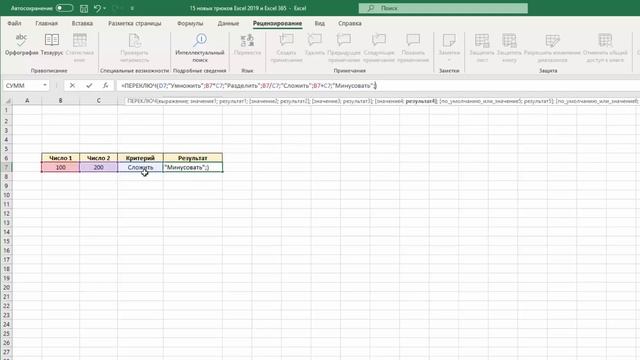Select row 25 header
The image size is (640, 360).
click(x=6, y=333)
